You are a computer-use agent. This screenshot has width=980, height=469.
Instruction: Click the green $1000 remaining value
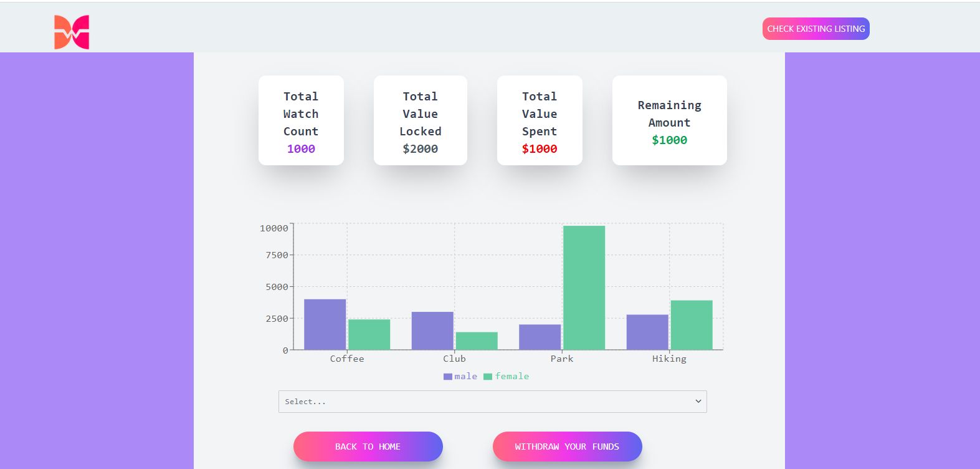(670, 140)
